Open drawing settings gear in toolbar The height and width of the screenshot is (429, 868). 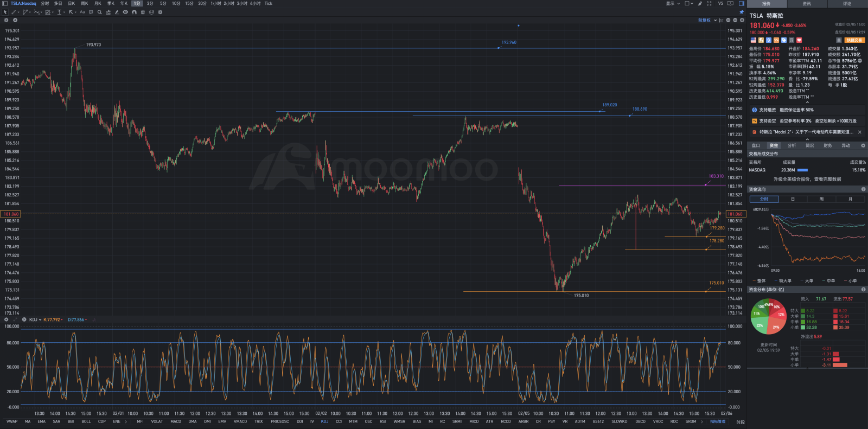coord(160,12)
